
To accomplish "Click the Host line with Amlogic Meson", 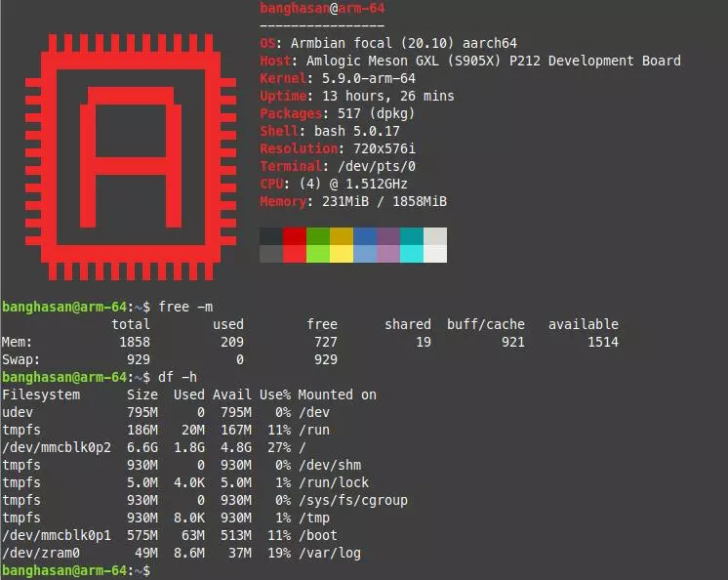I will (x=470, y=61).
